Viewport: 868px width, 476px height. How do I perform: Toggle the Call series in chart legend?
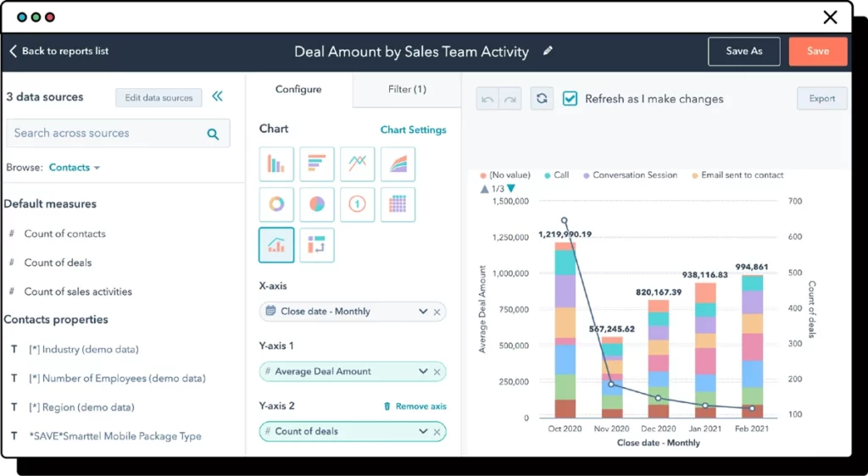tap(560, 175)
